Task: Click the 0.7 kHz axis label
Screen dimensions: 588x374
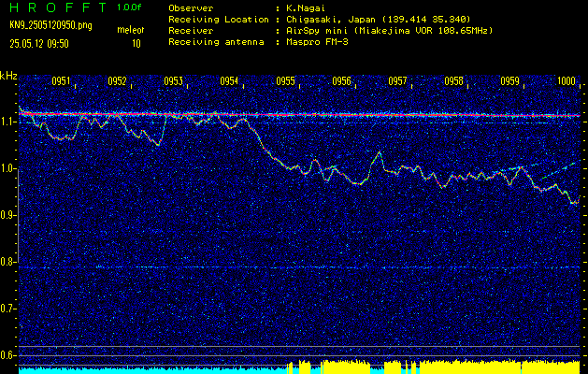Action: [x=7, y=309]
